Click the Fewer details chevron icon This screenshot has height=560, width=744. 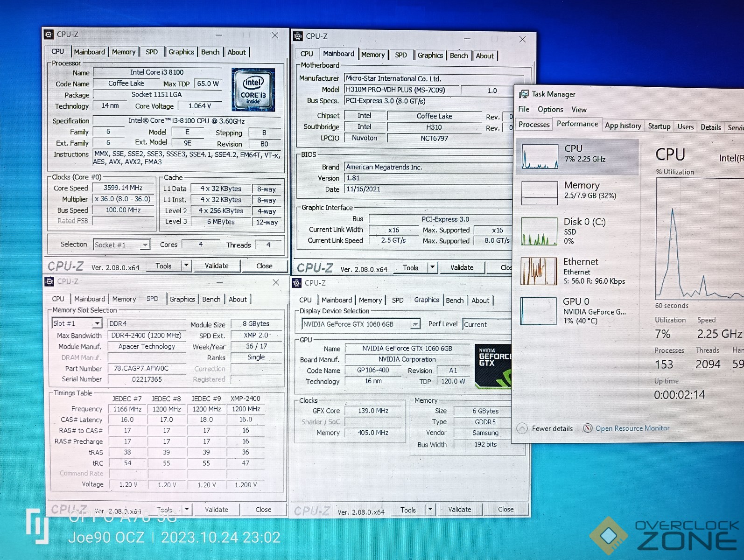click(x=522, y=428)
